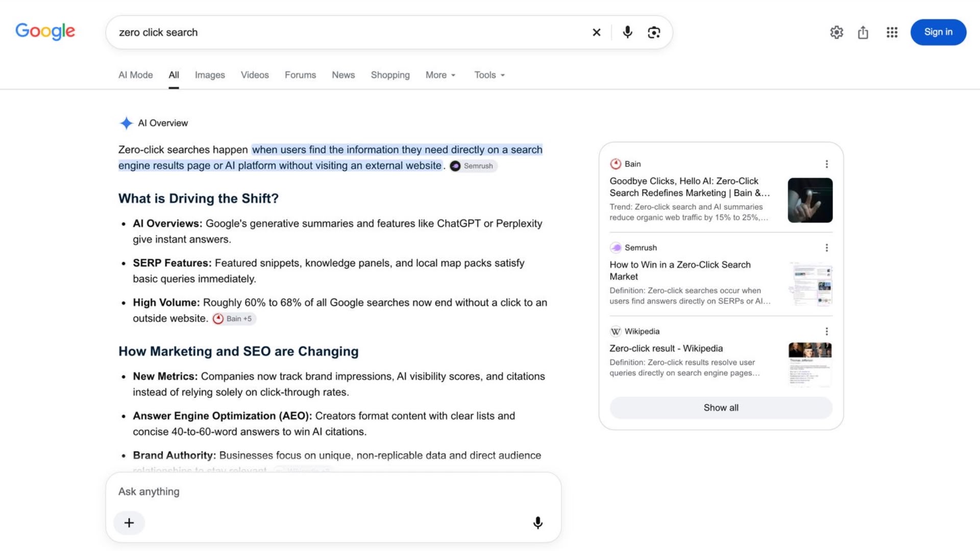The height and width of the screenshot is (551, 980).
Task: Start voice search with microphone icon in search bar
Action: (x=627, y=32)
